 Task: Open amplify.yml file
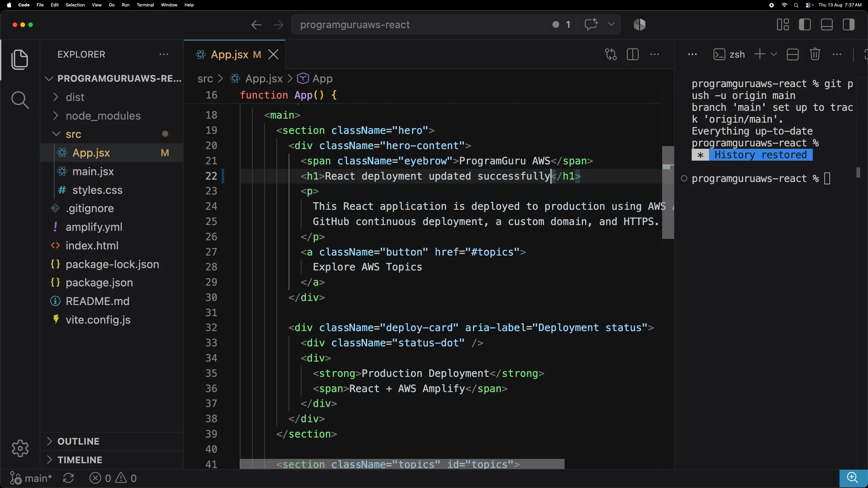tap(112, 227)
